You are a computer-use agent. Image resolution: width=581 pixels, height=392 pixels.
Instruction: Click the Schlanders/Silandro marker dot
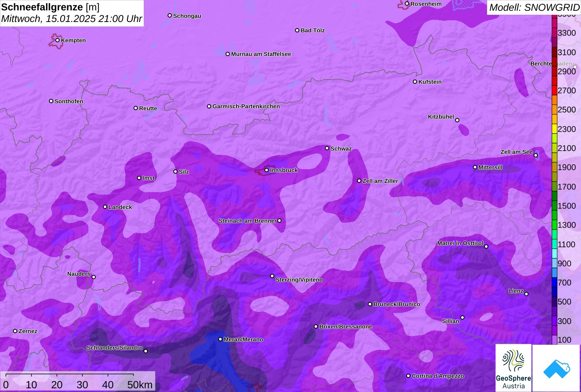pos(146,351)
